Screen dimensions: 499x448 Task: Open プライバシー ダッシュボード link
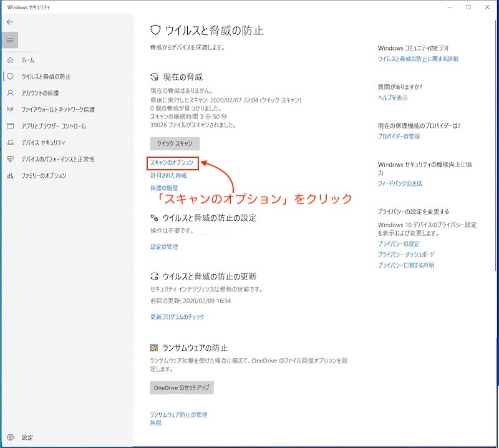(406, 255)
